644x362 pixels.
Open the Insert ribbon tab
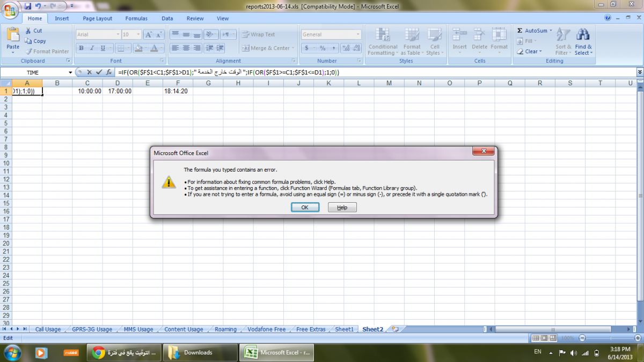point(62,18)
